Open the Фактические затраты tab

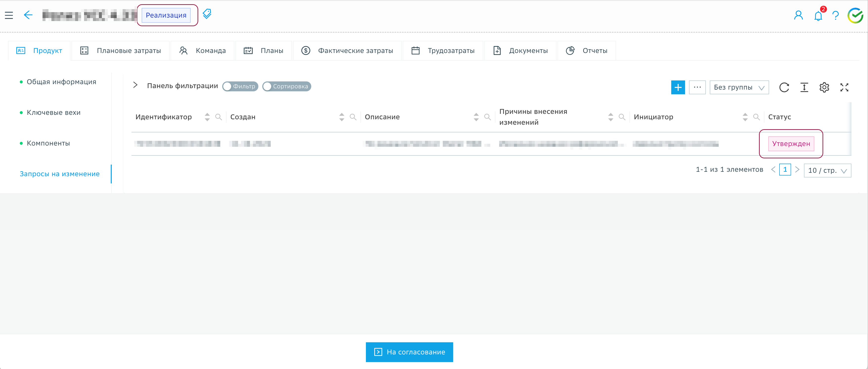(347, 50)
